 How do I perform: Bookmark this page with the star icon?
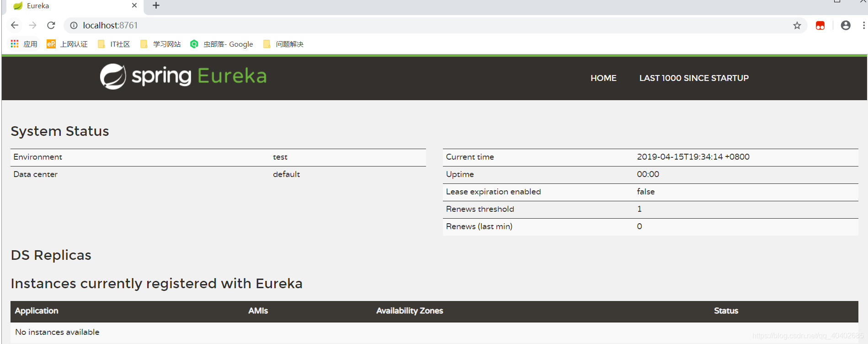pyautogui.click(x=797, y=26)
